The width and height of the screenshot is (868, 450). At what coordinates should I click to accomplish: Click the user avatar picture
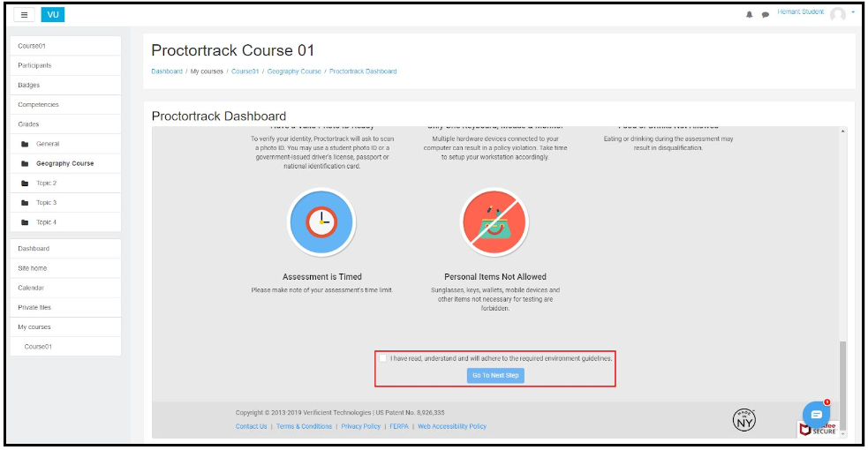tap(838, 14)
